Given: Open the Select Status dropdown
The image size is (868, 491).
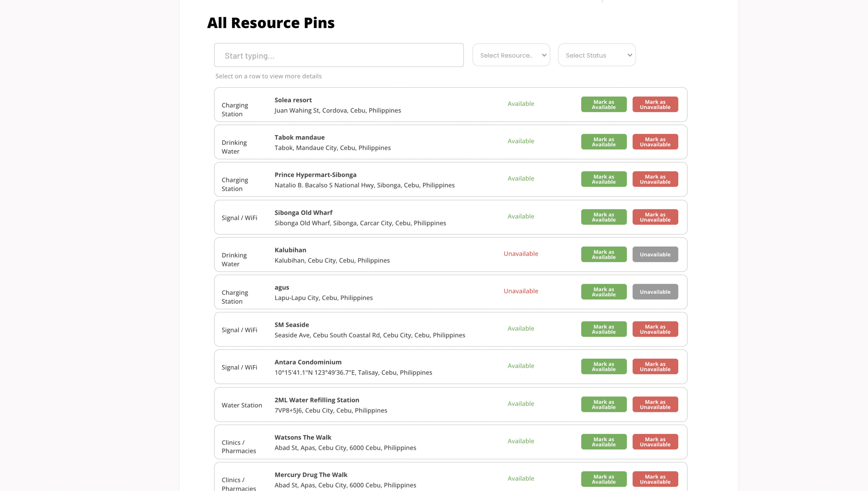Looking at the screenshot, I should [x=596, y=55].
